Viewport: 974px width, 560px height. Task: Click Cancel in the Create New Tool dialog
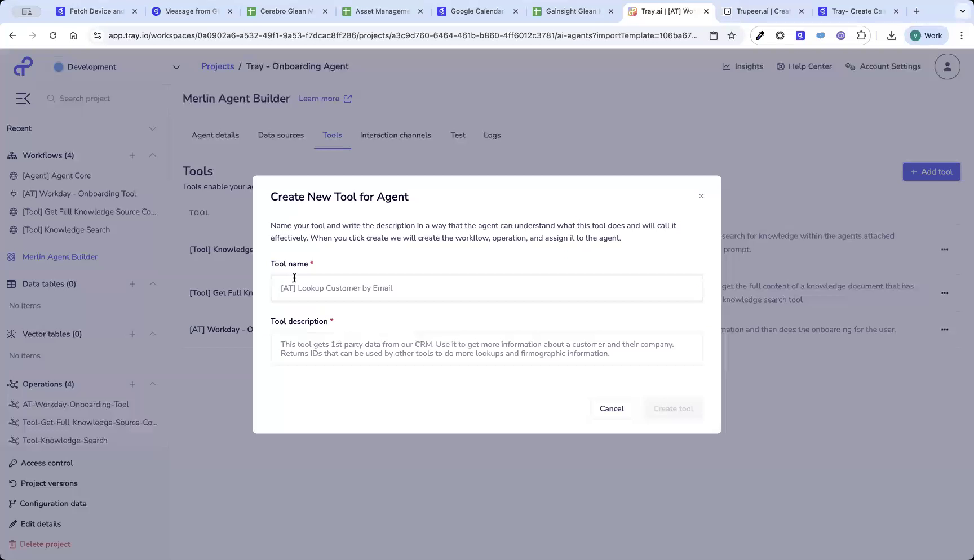coord(611,408)
